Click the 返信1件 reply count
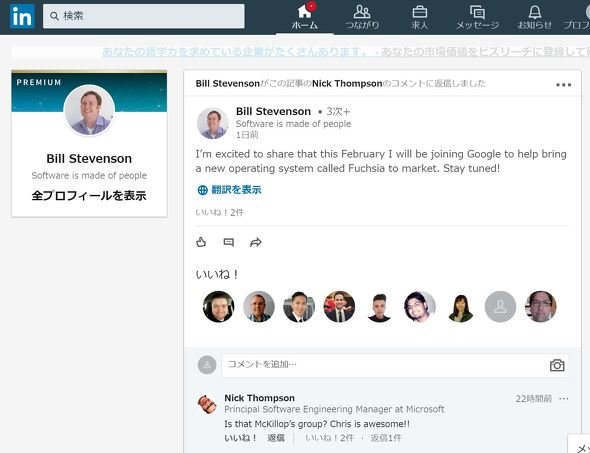590x453 pixels. click(x=386, y=438)
